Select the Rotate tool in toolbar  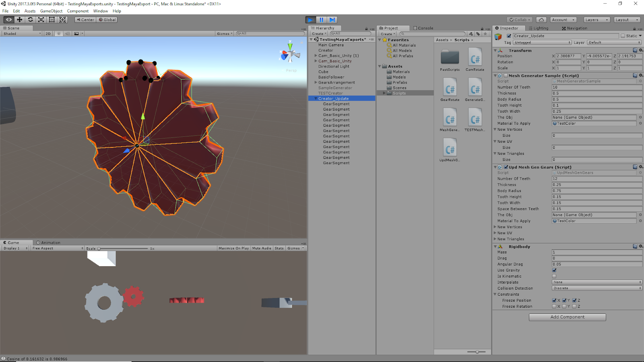pyautogui.click(x=30, y=20)
